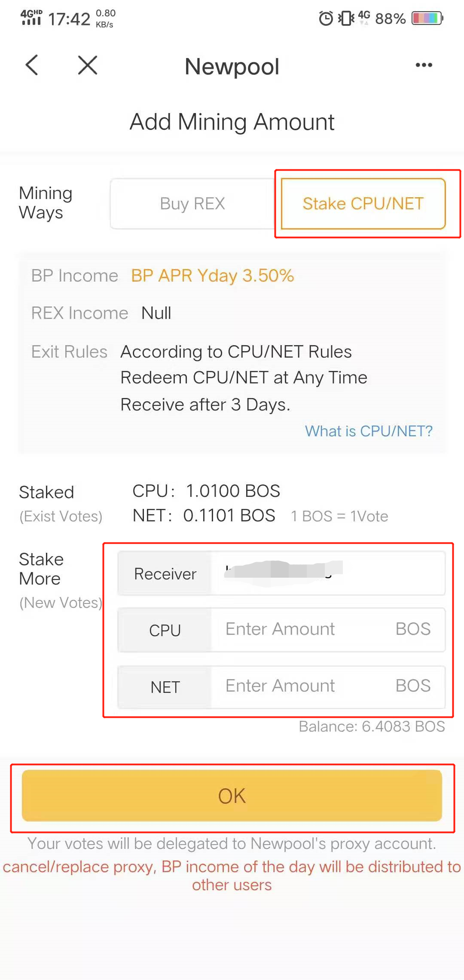Confirm staking with the OK button
464x980 pixels.
pyautogui.click(x=232, y=796)
